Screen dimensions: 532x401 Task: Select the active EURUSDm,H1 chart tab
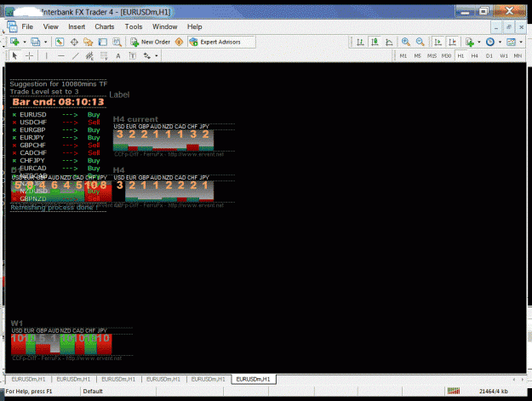coord(254,379)
